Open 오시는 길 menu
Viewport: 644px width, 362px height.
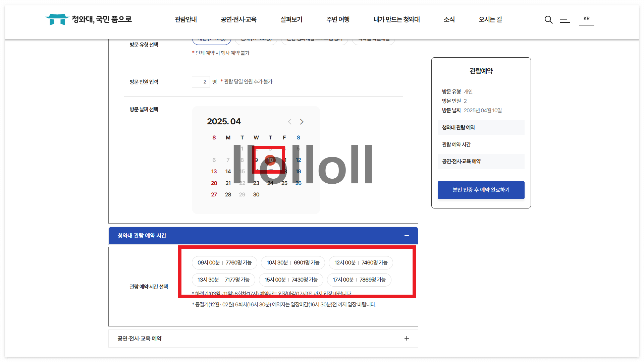click(x=490, y=20)
